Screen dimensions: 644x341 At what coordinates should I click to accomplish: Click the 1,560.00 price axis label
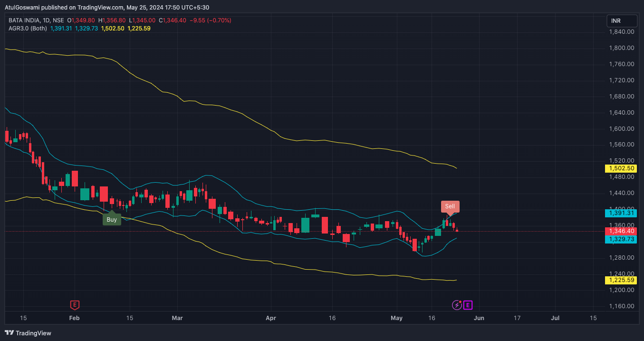pyautogui.click(x=622, y=145)
